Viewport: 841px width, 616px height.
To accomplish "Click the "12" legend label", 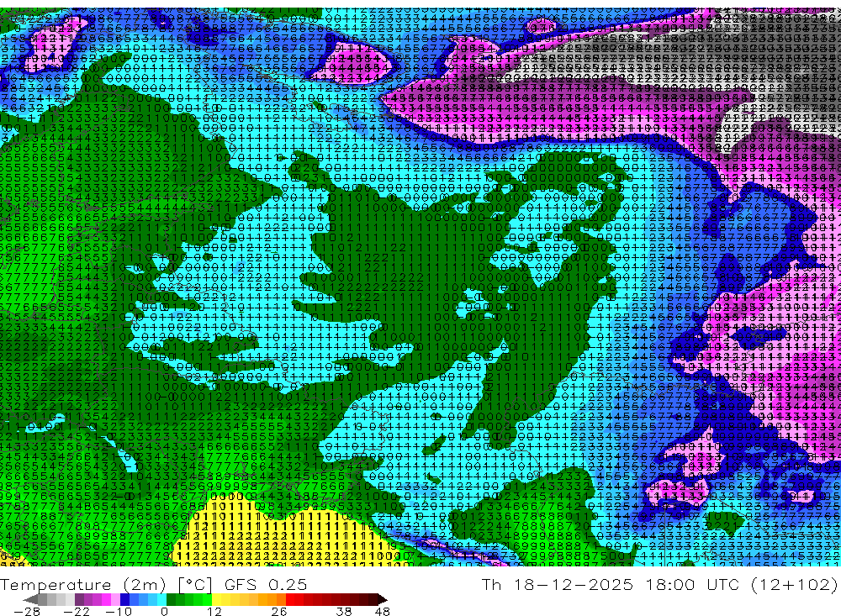I will 214,611.
